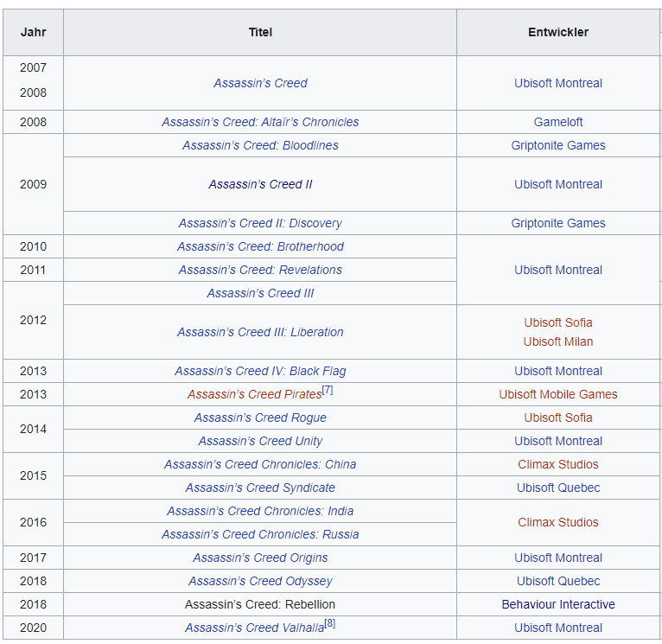The width and height of the screenshot is (662, 644).
Task: Open Assassin's Creed II: Discovery link
Action: (260, 223)
